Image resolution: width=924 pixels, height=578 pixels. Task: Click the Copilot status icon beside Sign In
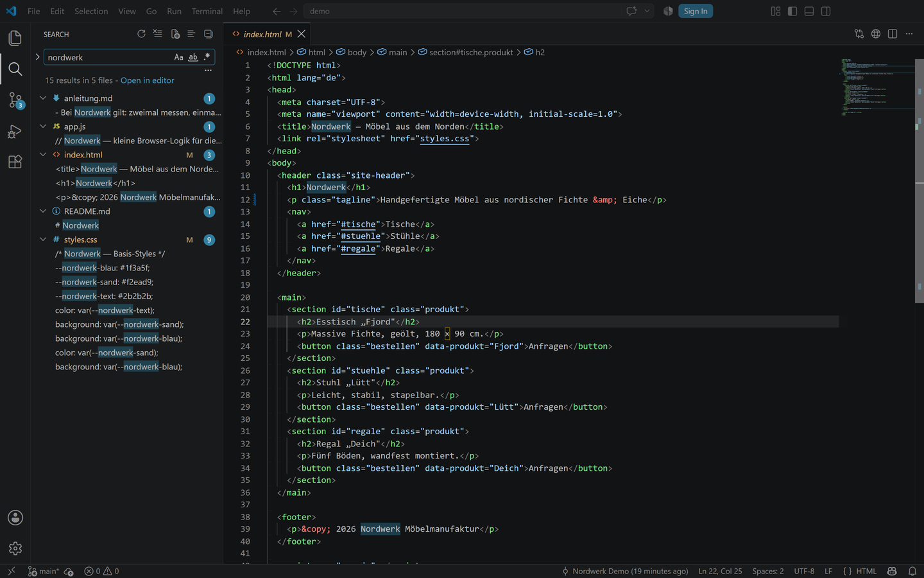pos(668,11)
